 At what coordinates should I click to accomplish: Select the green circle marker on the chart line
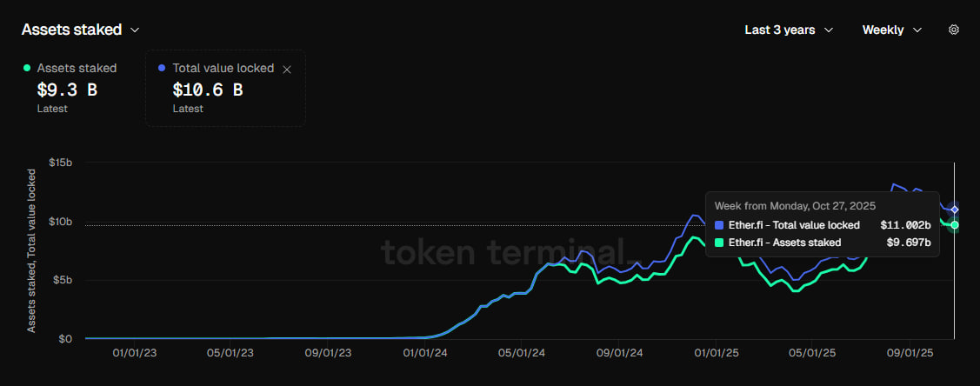point(955,225)
